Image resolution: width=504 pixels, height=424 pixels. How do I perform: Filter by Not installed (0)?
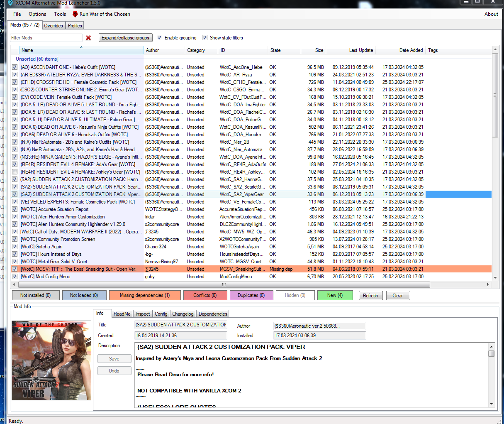coord(35,295)
